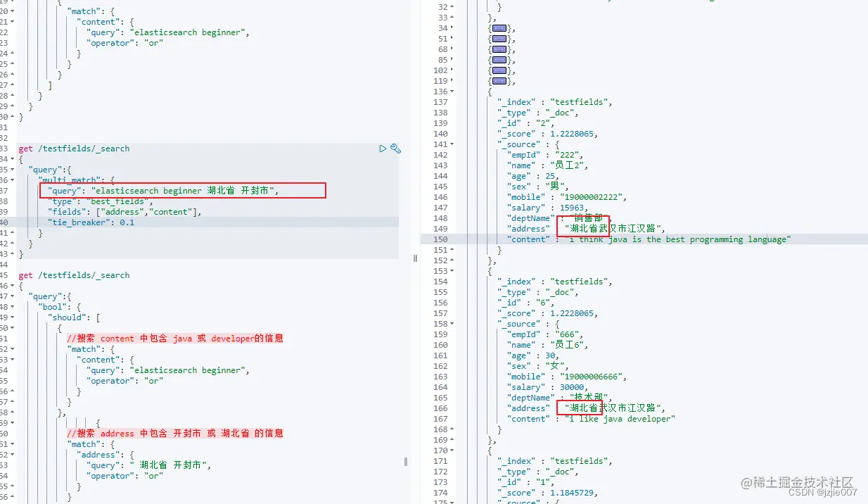868x504 pixels.
Task: Click the request editor vertical scrollbar thumb
Action: point(406,462)
